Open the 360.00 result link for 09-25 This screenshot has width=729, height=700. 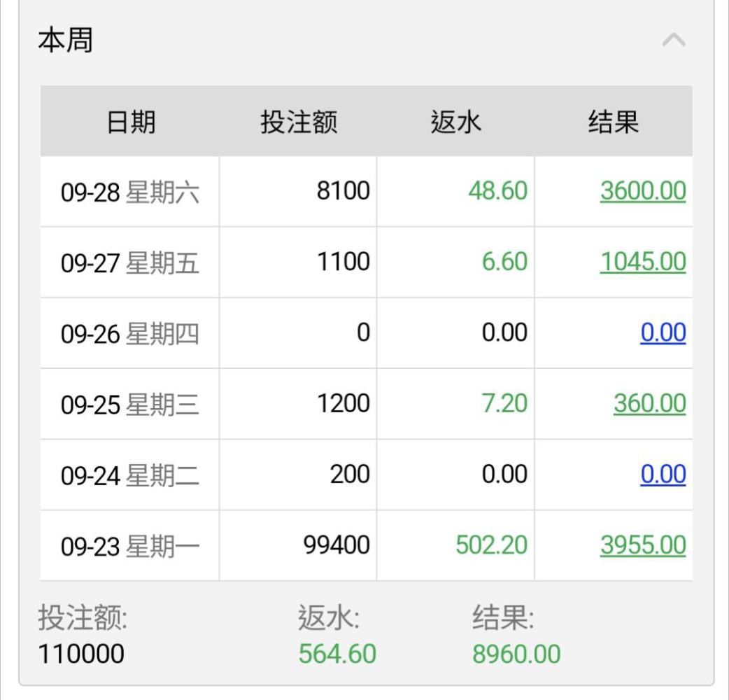(x=649, y=403)
